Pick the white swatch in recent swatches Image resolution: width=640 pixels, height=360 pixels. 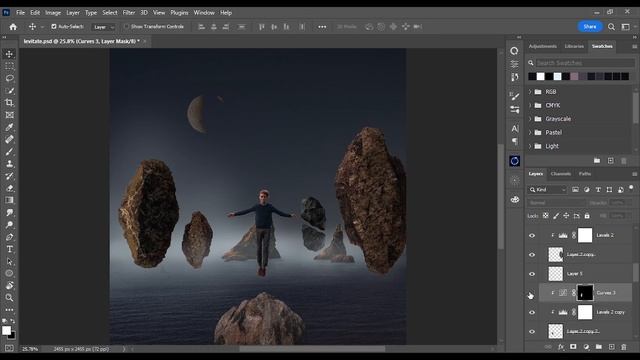[x=540, y=76]
